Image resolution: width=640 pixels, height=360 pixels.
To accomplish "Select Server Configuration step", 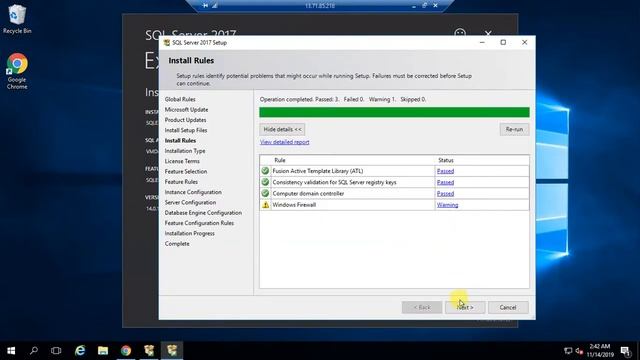I will 190,202.
